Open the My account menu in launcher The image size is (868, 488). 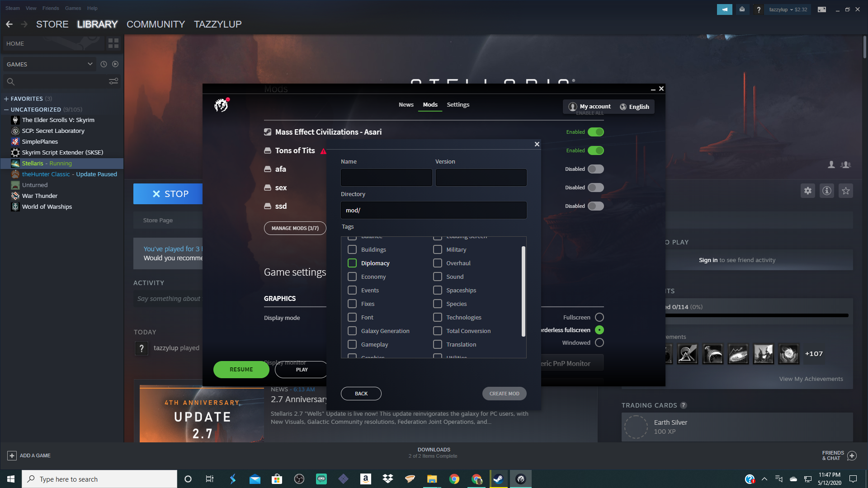[590, 107]
